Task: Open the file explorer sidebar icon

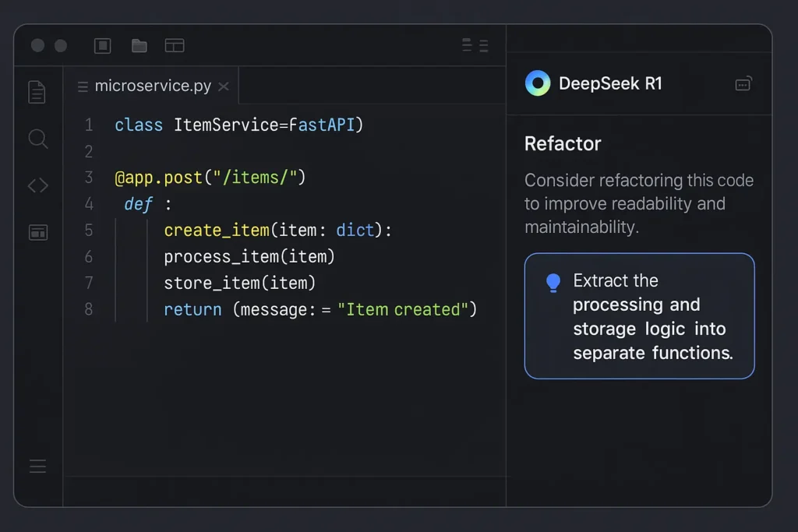Action: pos(37,92)
